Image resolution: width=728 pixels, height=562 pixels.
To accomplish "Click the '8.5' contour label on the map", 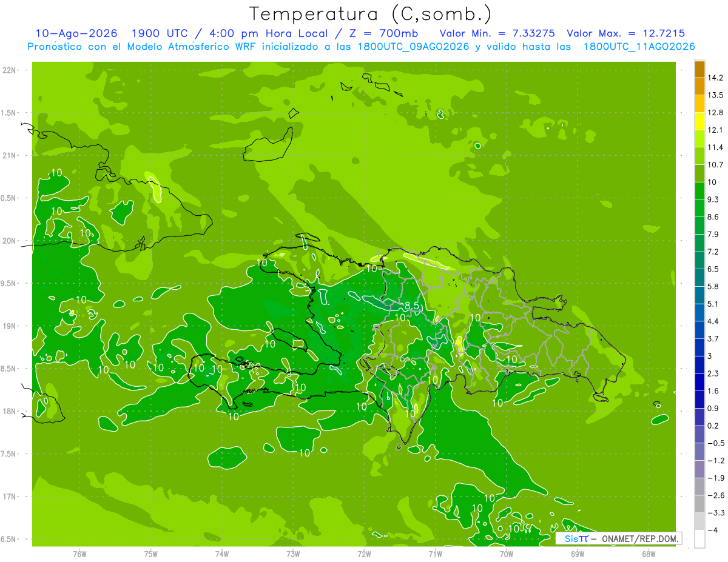I will pos(412,305).
